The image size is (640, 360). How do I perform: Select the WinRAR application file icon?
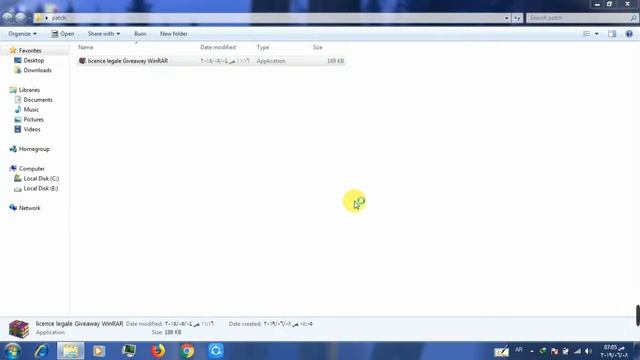click(82, 61)
